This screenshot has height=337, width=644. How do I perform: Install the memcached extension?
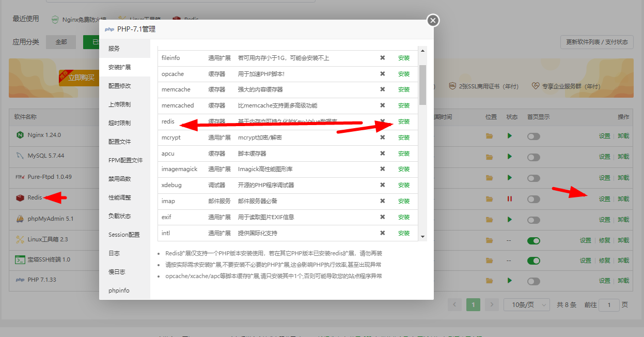pos(404,105)
